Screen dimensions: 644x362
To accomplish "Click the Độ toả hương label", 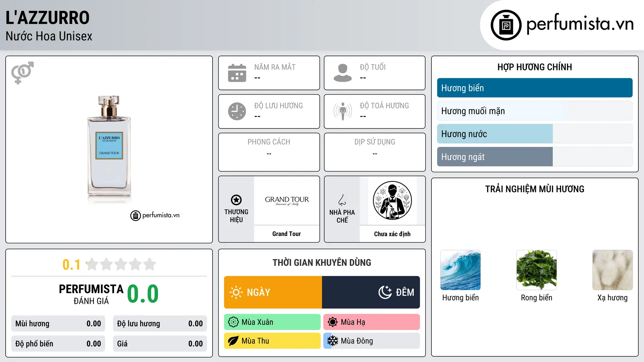I will (384, 106).
